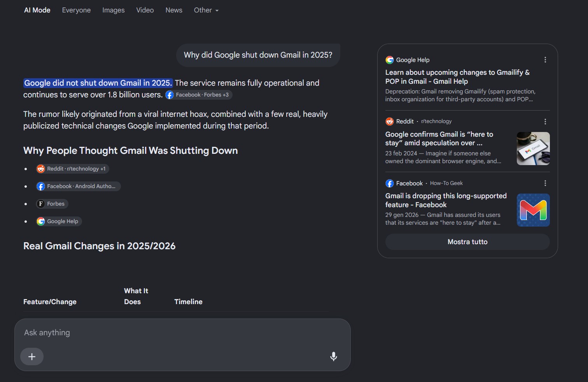
Task: Open the Reddit r/technology +1 source chip
Action: [73, 169]
